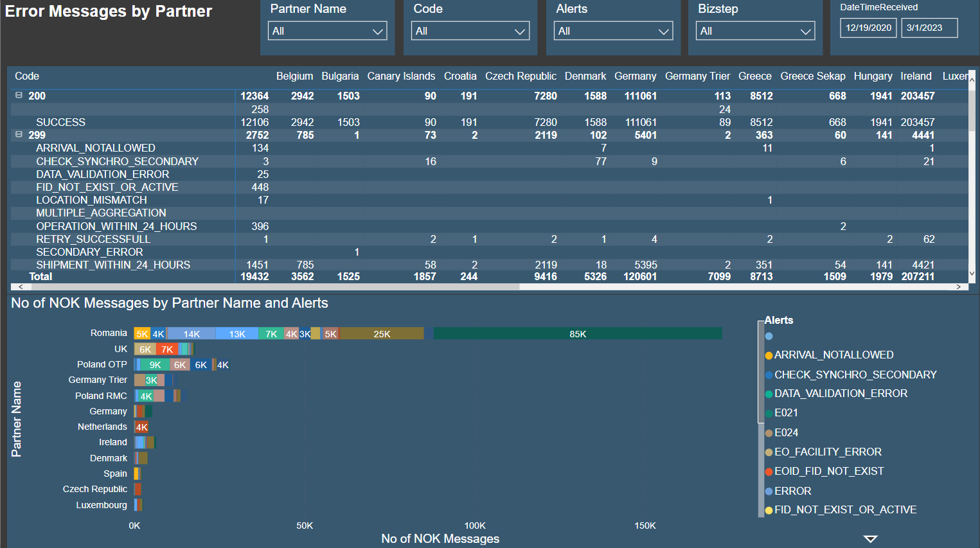Click the 4K segment in Poland RMC bar
The image size is (980, 548).
[146, 396]
